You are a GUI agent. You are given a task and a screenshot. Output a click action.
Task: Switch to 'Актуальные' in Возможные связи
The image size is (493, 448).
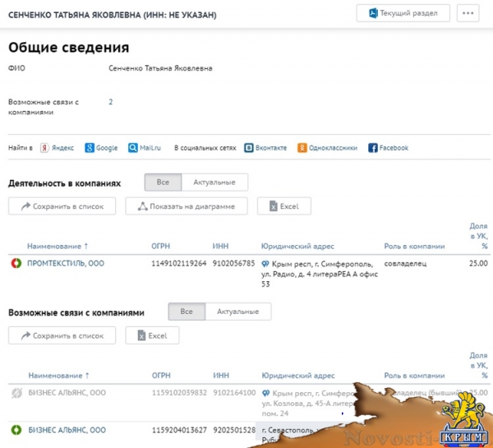(237, 312)
